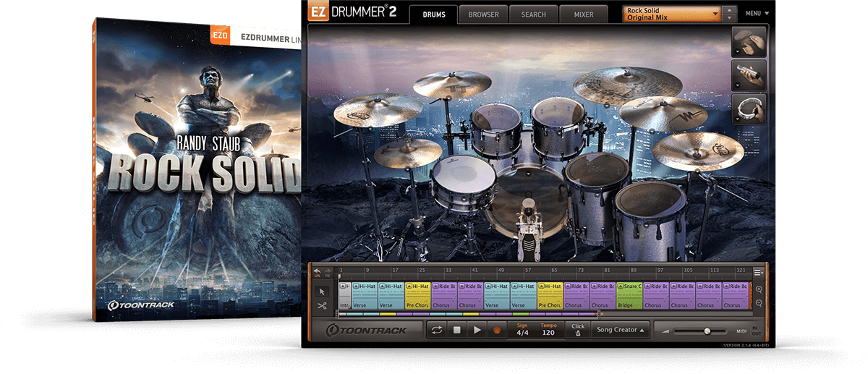Open the Snare Bridge block's small arrow menu

click(620, 287)
